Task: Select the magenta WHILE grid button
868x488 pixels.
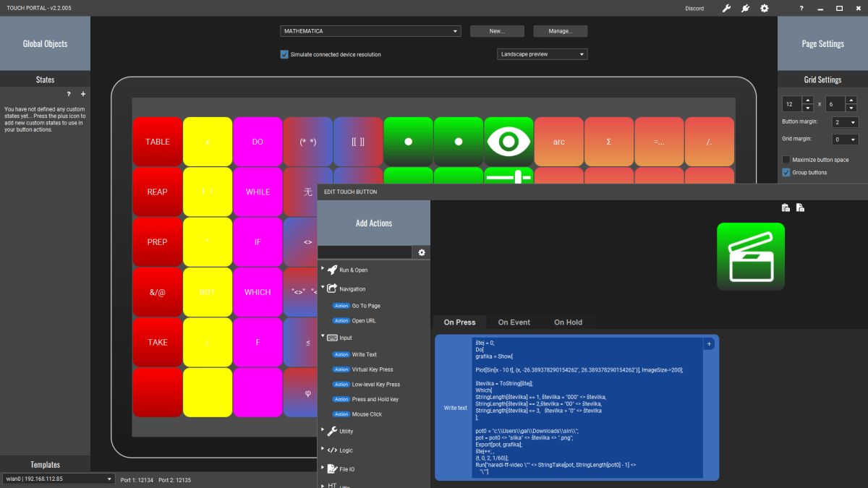Action: pos(258,192)
